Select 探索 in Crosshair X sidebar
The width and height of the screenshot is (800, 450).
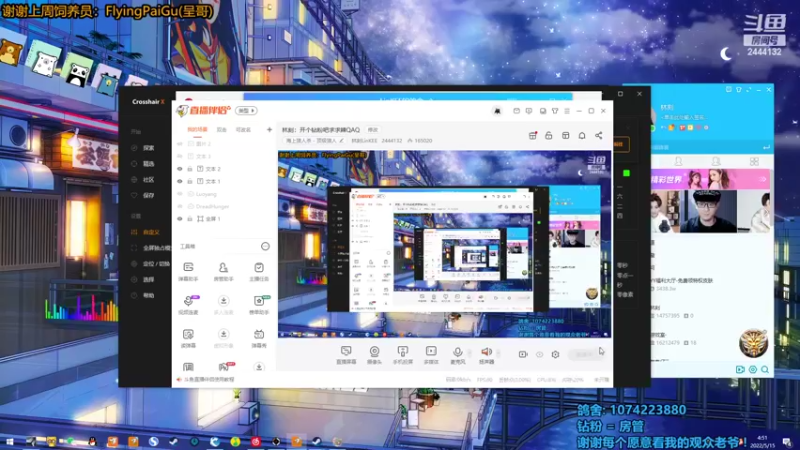coord(148,148)
